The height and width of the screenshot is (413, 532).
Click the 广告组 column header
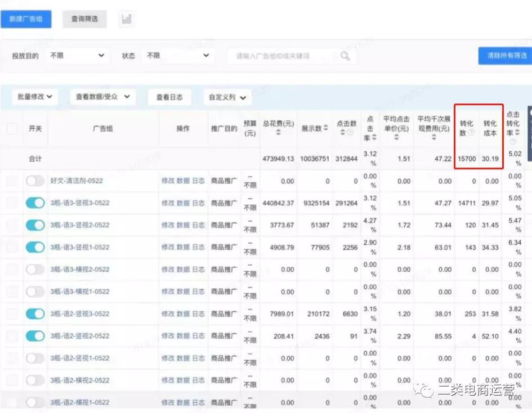(x=103, y=128)
